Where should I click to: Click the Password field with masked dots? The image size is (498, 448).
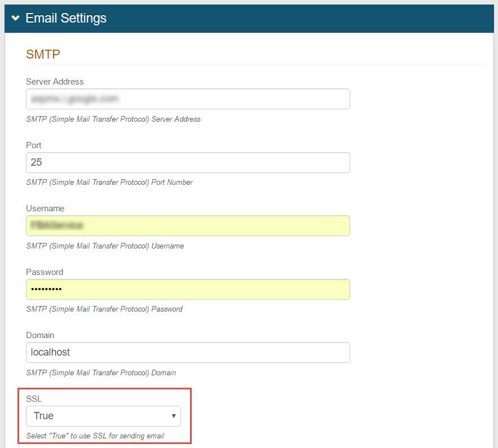188,289
